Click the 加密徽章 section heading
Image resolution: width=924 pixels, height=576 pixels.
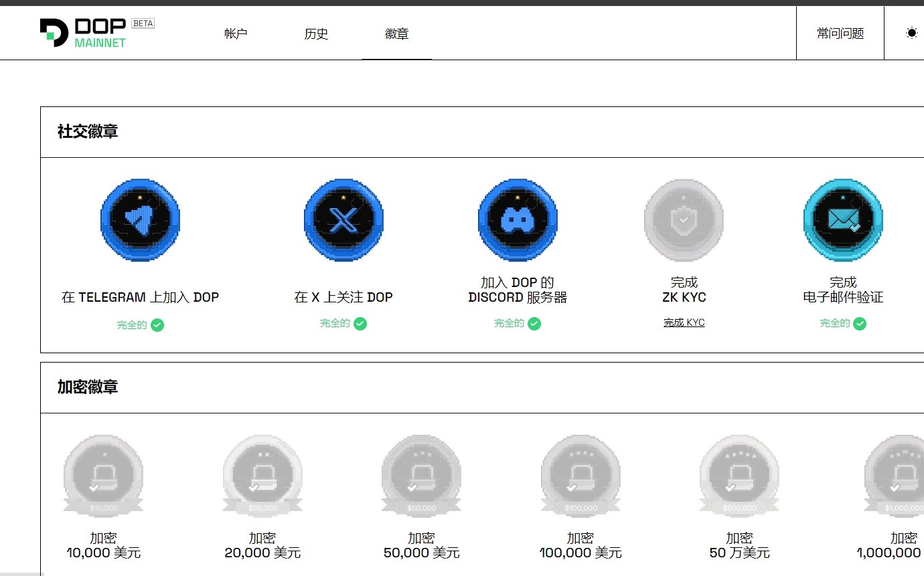click(88, 387)
